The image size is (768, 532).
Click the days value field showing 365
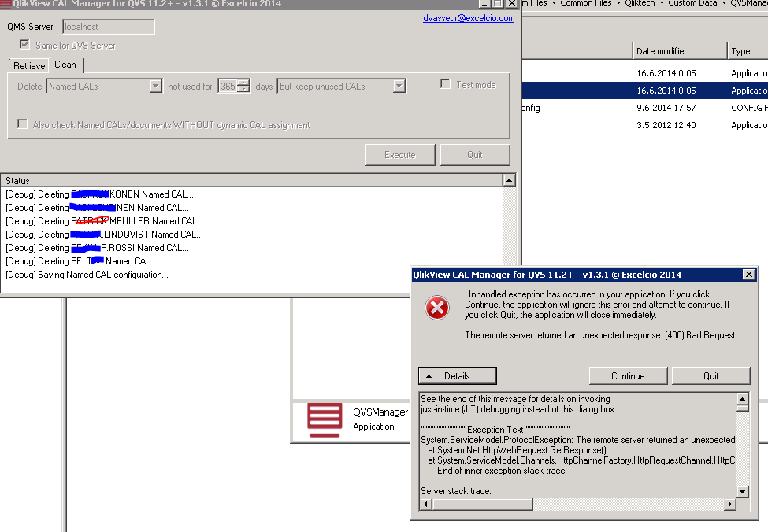click(228, 86)
